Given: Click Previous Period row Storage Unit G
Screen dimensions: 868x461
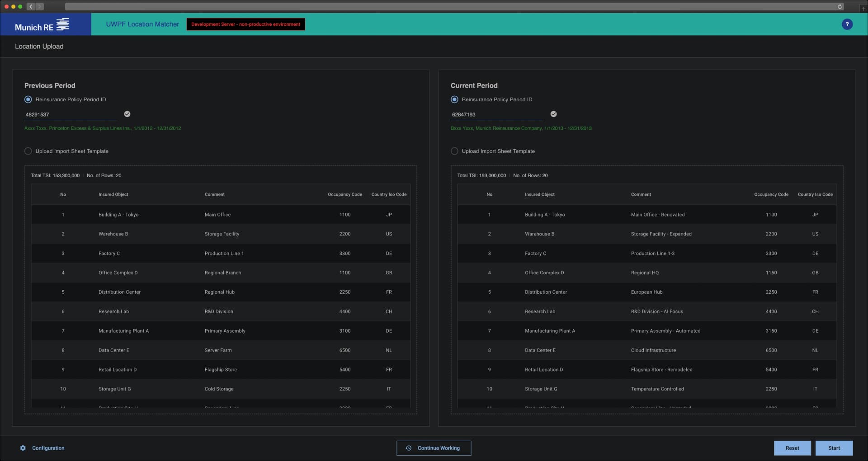Looking at the screenshot, I should click(221, 389).
